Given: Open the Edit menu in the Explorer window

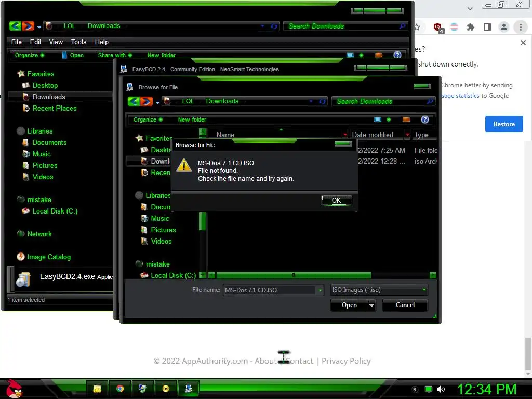Looking at the screenshot, I should 35,42.
